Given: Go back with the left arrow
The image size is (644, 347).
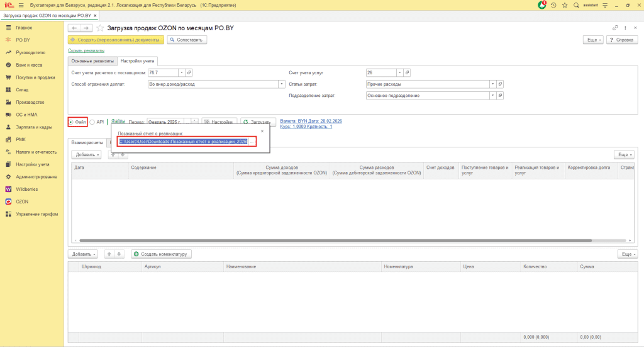Looking at the screenshot, I should 74,28.
